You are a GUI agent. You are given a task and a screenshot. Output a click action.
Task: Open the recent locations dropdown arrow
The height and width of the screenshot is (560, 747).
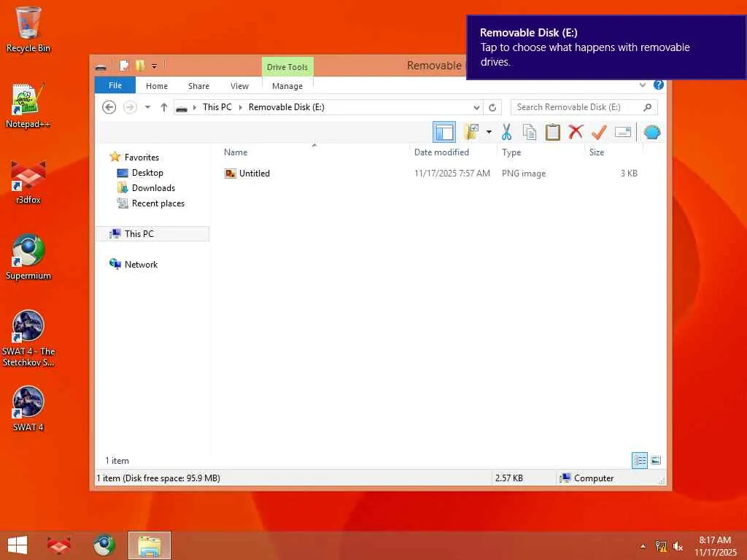click(147, 107)
